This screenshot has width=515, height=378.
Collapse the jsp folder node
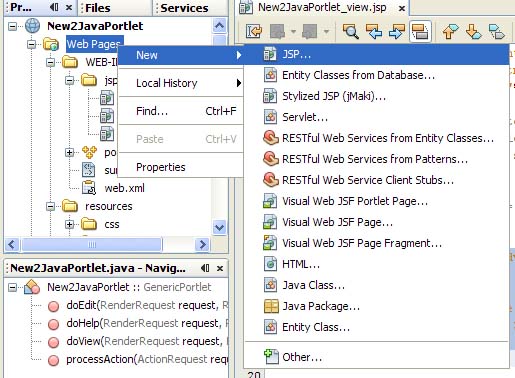click(x=69, y=80)
